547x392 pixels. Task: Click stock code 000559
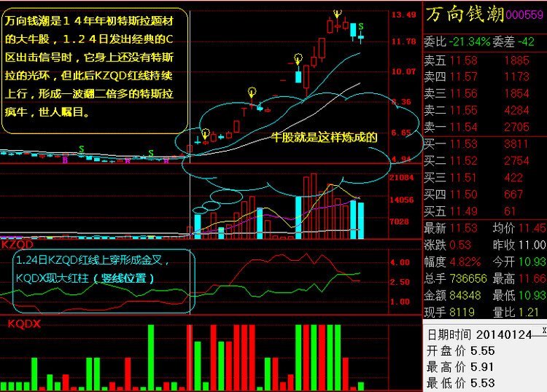524,15
